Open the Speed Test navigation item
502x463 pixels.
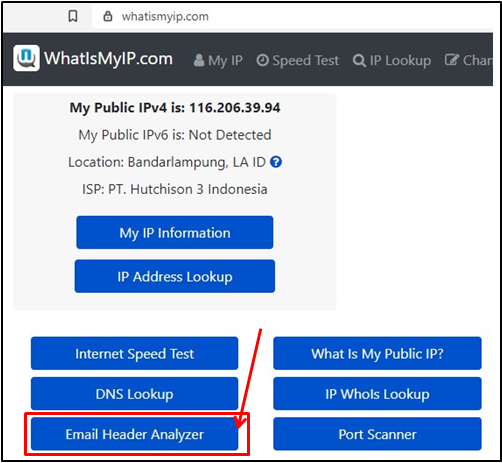298,61
